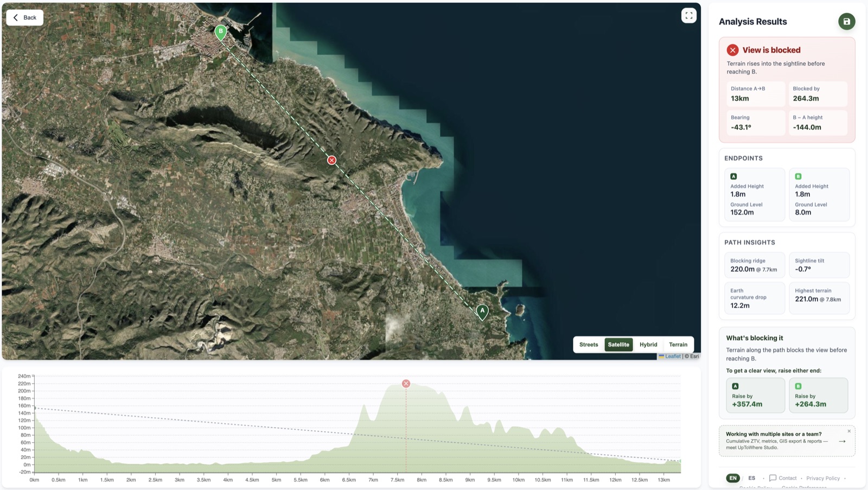The image size is (868, 490).
Task: Dismiss the multiple sites promo banner
Action: tap(849, 431)
